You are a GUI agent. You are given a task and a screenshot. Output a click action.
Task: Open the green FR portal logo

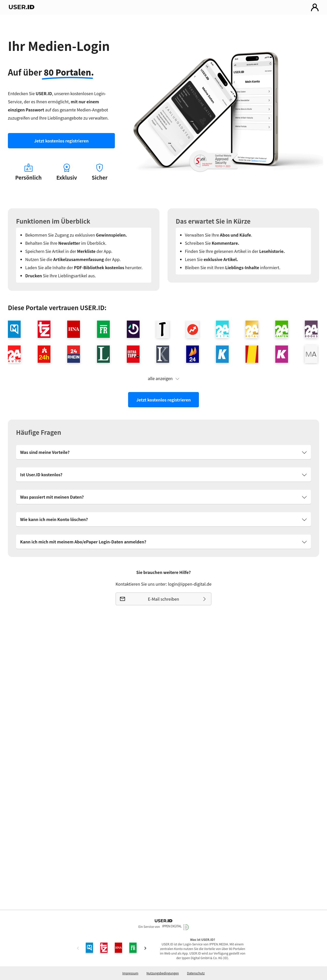pyautogui.click(x=103, y=329)
